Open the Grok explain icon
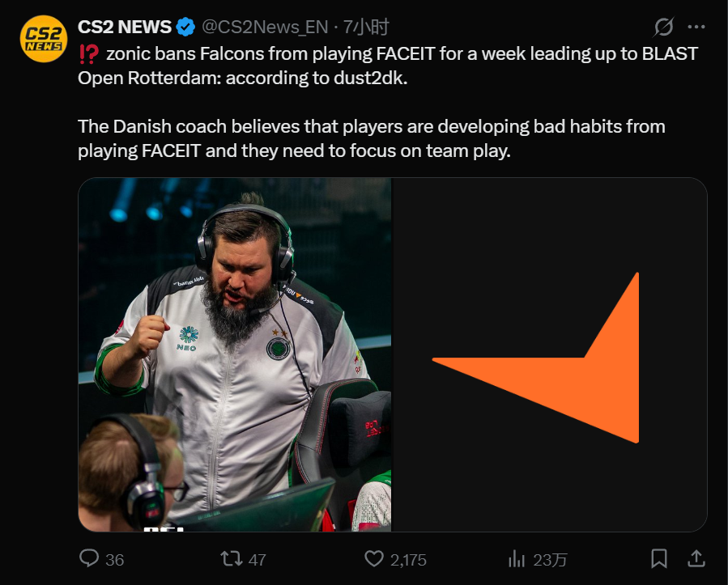 click(x=663, y=27)
